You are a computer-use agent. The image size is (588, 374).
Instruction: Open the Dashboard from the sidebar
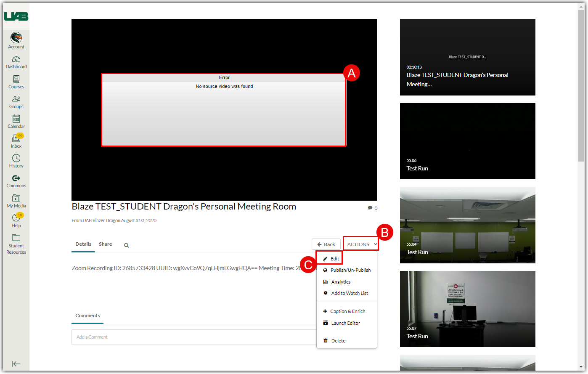(x=16, y=62)
